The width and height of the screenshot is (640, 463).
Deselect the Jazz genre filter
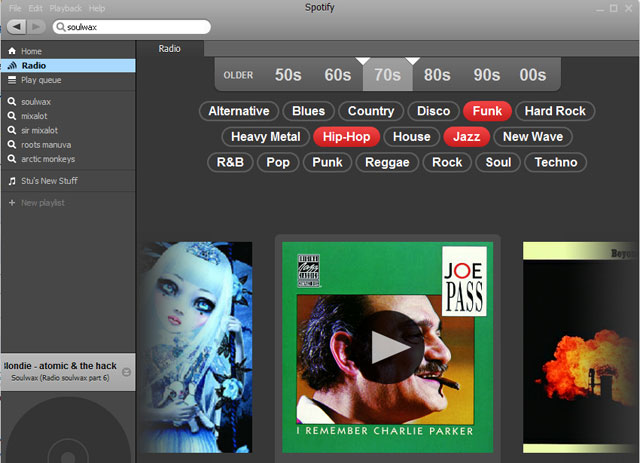pyautogui.click(x=466, y=137)
